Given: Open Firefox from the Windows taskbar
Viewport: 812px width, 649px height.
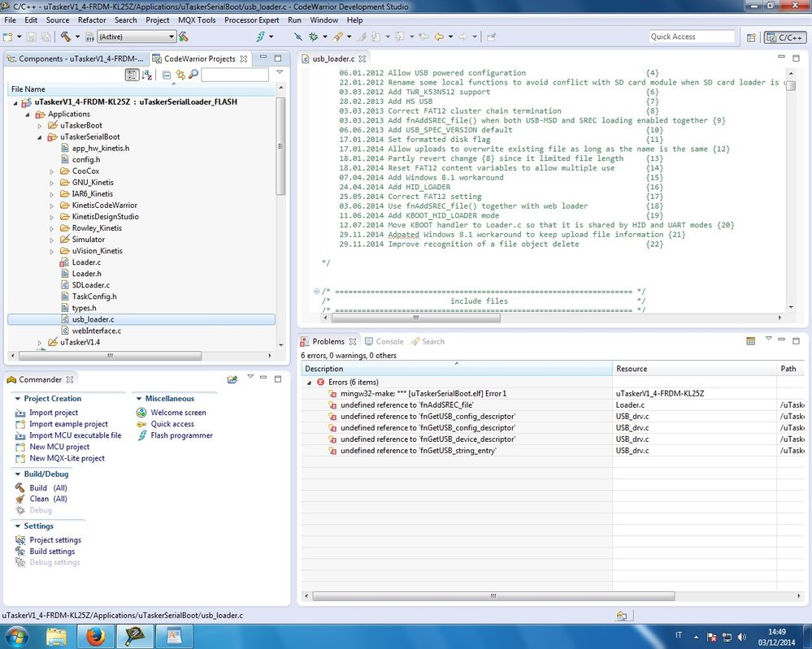Looking at the screenshot, I should click(x=94, y=636).
